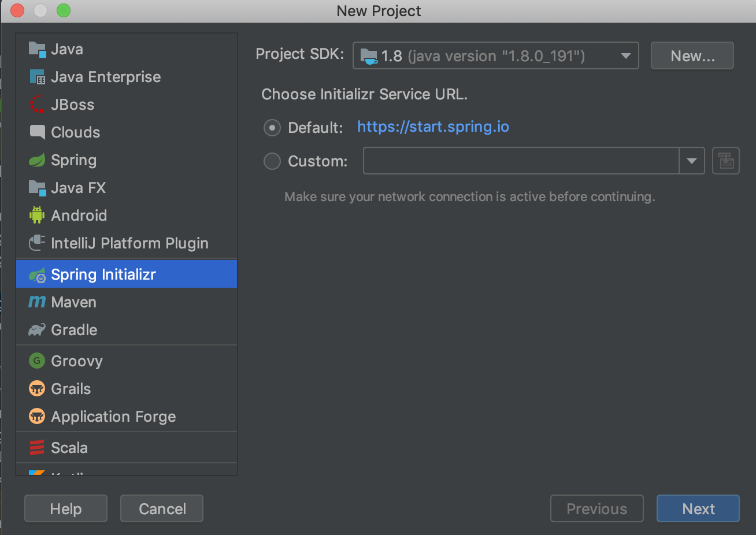Select the IntelliJ Platform Plugin entry
The width and height of the screenshot is (756, 535).
pos(127,243)
